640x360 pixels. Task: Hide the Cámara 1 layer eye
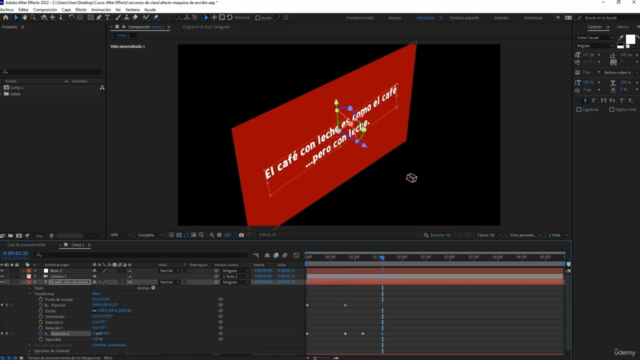[x=2, y=276]
